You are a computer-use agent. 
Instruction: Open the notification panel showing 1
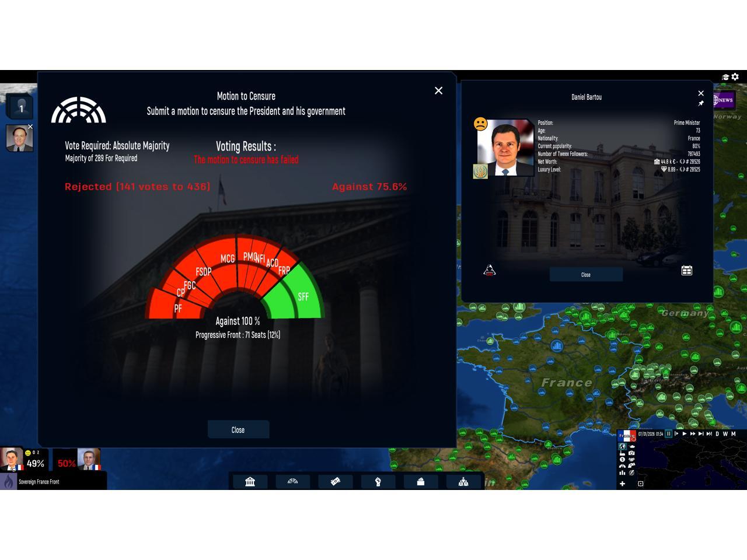pos(21,108)
